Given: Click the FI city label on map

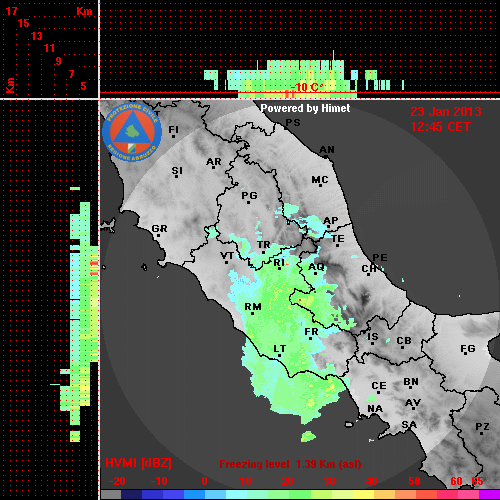Looking at the screenshot, I should pos(173,129).
